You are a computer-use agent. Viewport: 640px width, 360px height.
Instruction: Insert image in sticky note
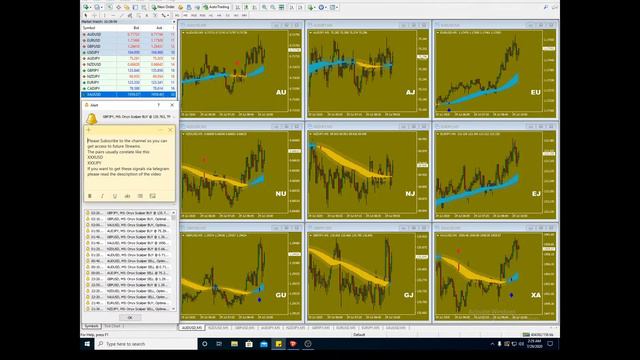click(x=153, y=196)
